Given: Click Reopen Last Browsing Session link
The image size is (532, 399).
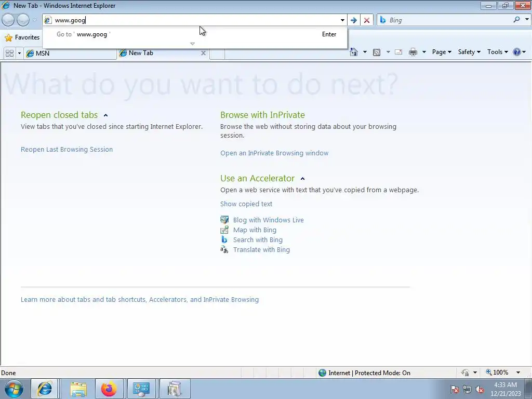Looking at the screenshot, I should point(66,149).
